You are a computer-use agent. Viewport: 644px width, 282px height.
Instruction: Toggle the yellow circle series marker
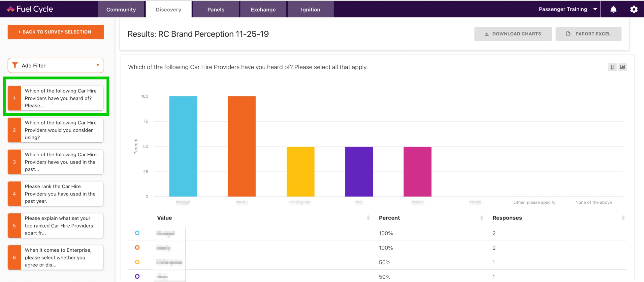[137, 262]
